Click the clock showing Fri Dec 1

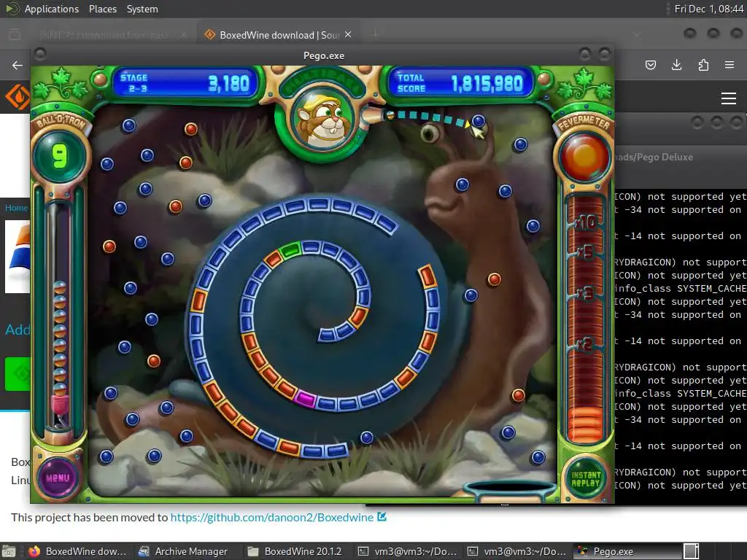tap(709, 9)
